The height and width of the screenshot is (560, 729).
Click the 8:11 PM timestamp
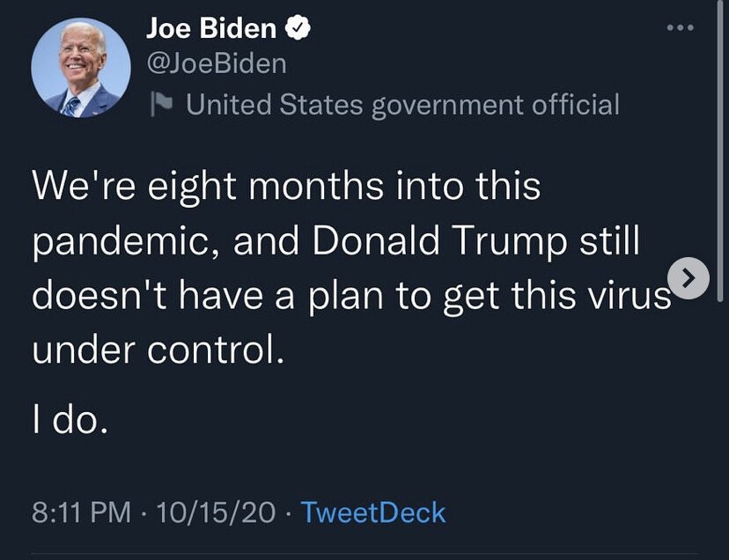(x=81, y=512)
